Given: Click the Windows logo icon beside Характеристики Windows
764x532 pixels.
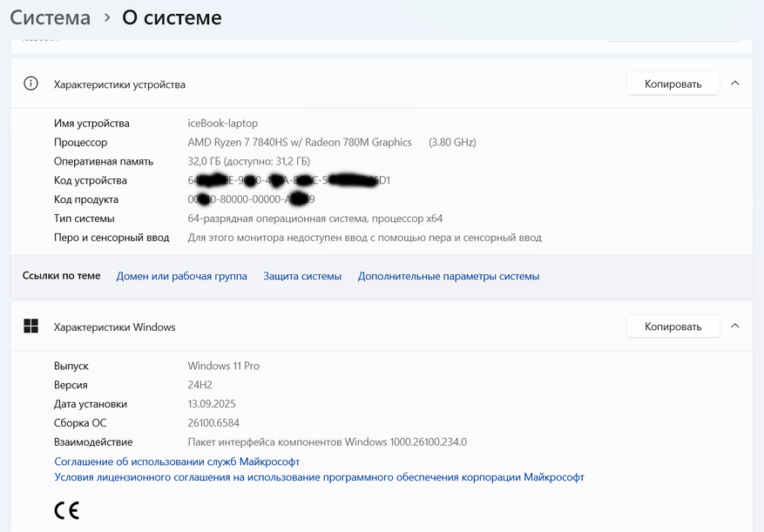Looking at the screenshot, I should [30, 327].
